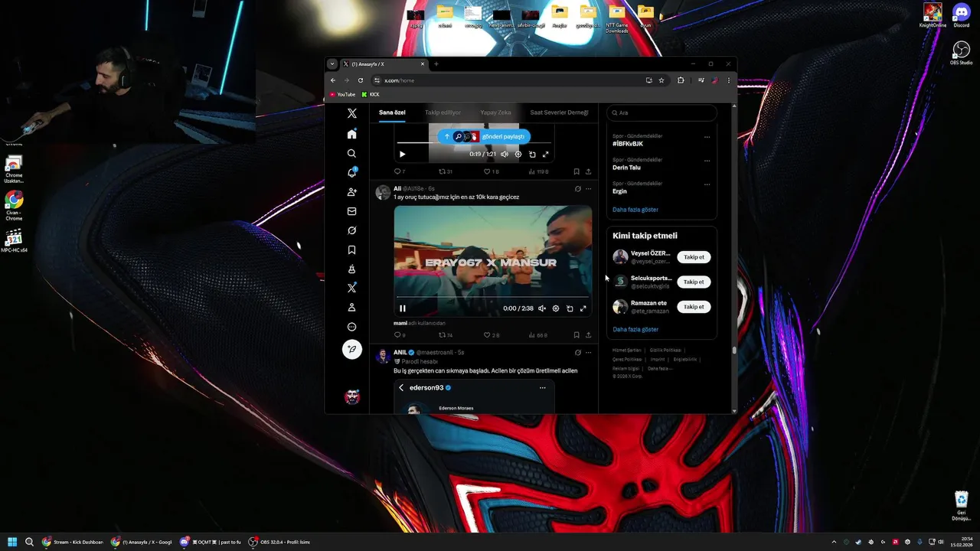Open settings gear on first video
The image size is (980, 551).
click(518, 154)
